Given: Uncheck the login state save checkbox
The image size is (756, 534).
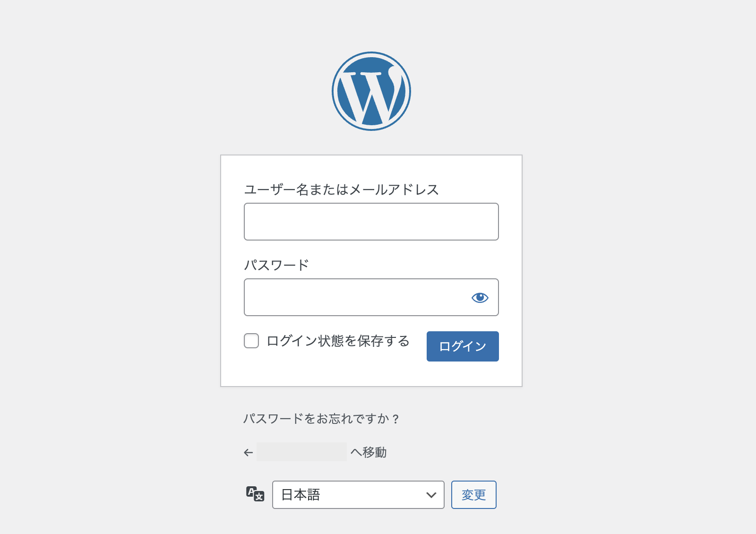Looking at the screenshot, I should point(251,341).
